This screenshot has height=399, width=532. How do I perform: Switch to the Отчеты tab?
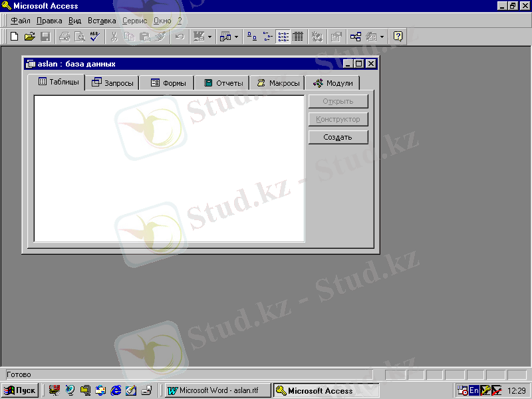point(223,82)
